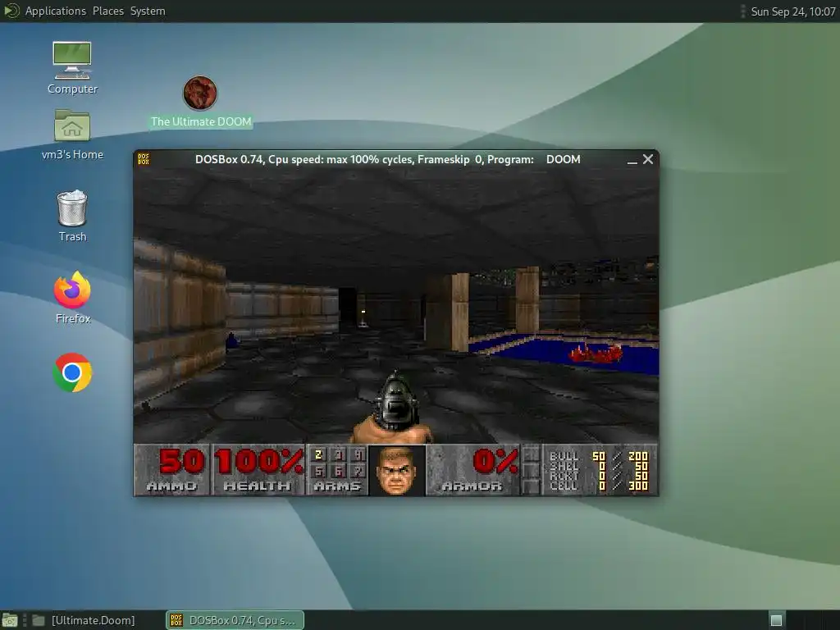Launch Google Chrome from the desktop
Viewport: 840px width, 630px height.
(72, 372)
